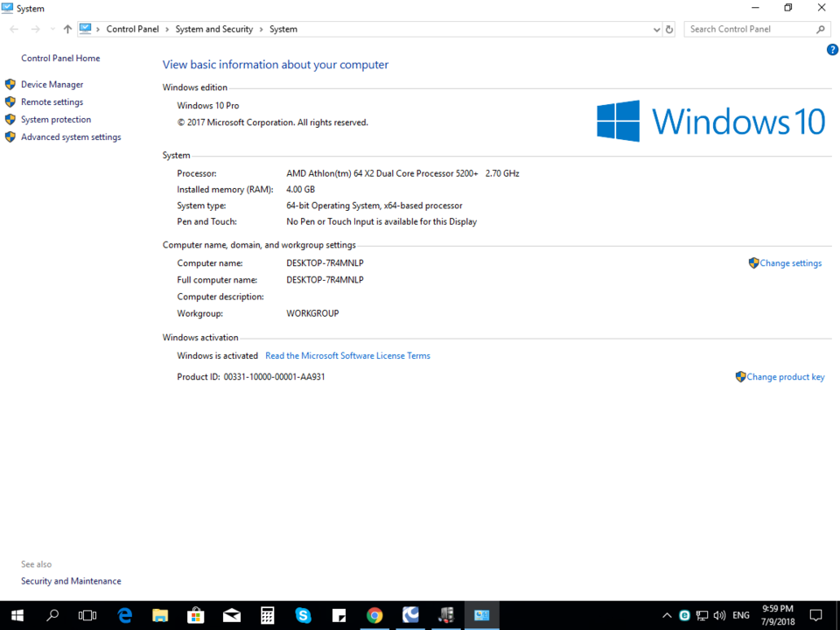Image resolution: width=840 pixels, height=630 pixels.
Task: Select Control Panel in the breadcrumb
Action: [132, 29]
